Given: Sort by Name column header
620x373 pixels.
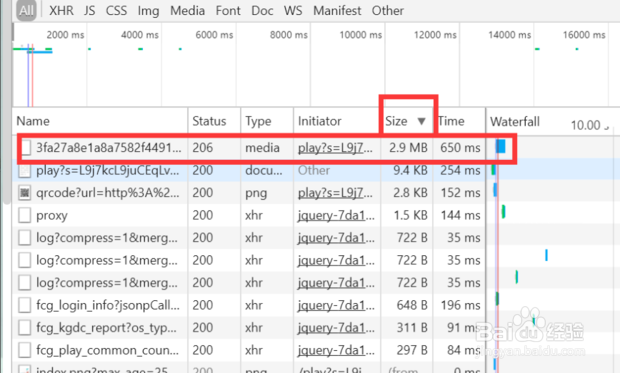Looking at the screenshot, I should [100, 121].
